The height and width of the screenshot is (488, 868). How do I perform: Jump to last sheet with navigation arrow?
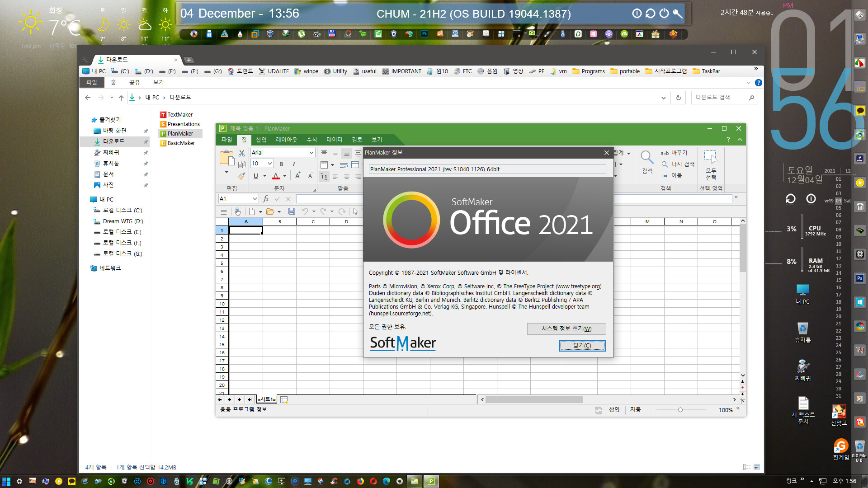point(249,399)
